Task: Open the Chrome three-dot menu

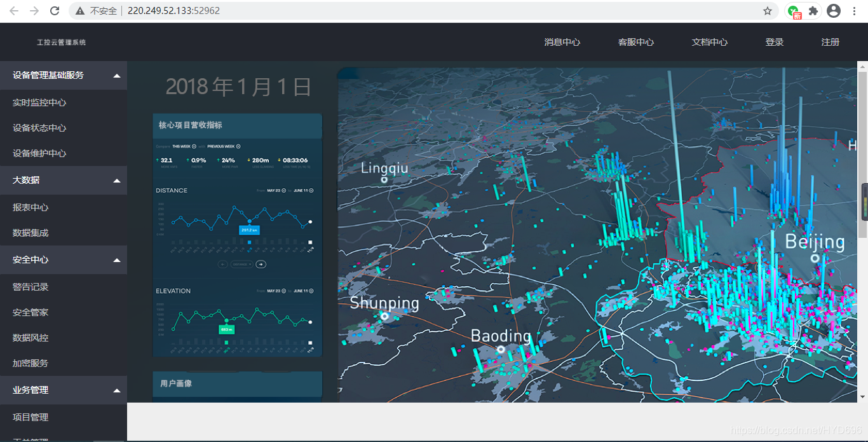Action: pos(855,11)
